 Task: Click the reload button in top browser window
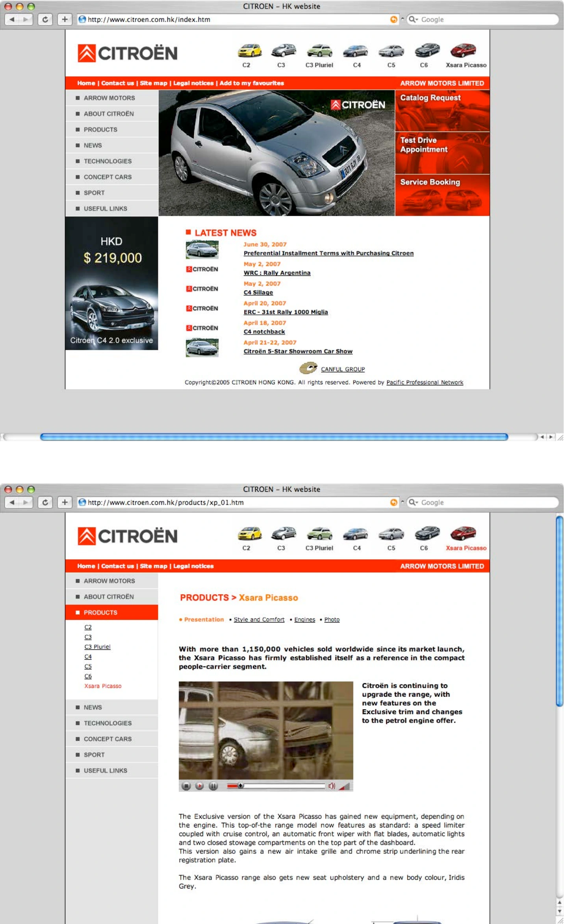[x=45, y=19]
